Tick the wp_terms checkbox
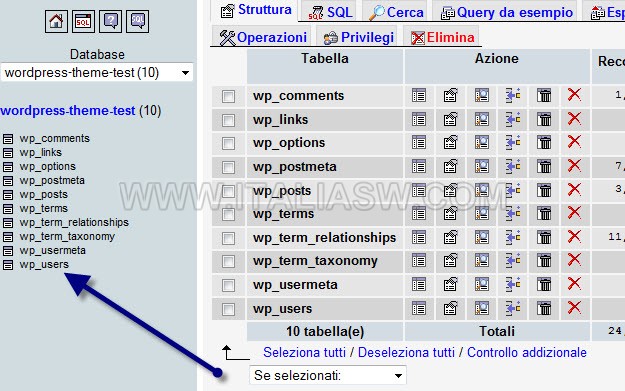This screenshot has height=391, width=625. [x=228, y=214]
